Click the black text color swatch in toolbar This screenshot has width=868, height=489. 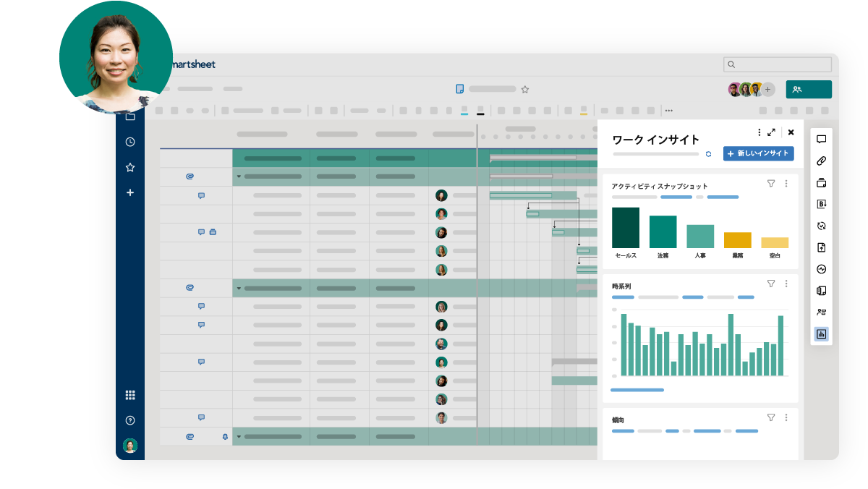click(480, 111)
